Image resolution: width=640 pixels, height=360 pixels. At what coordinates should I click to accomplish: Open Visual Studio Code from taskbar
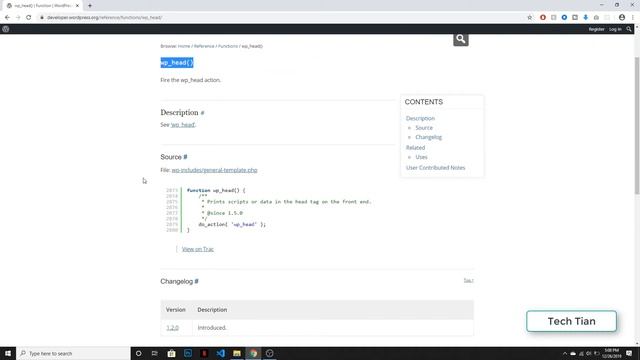tap(220, 353)
